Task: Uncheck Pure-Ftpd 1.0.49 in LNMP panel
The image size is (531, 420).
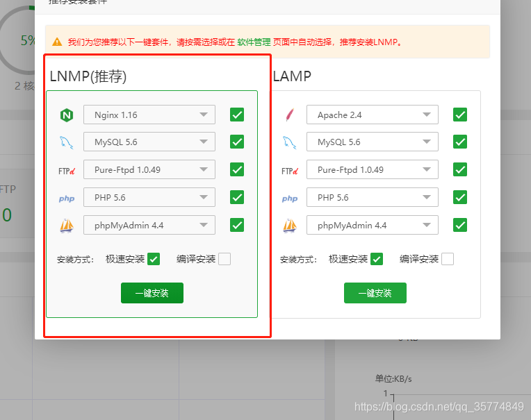Action: [x=237, y=169]
